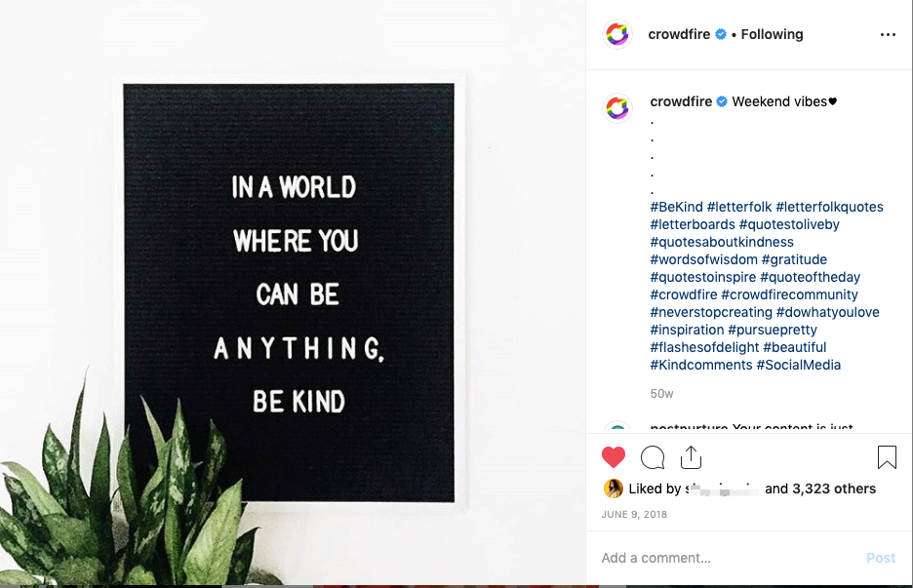Open the three-dot more options menu
913x588 pixels.
(888, 34)
